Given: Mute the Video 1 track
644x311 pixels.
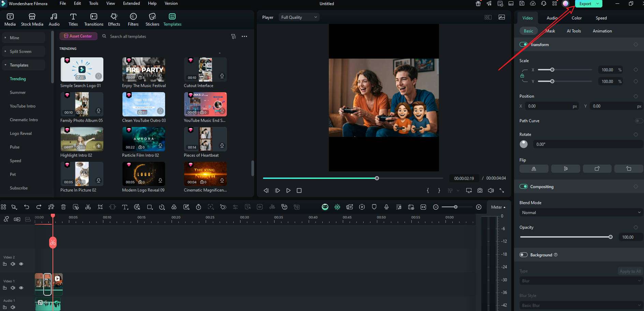Looking at the screenshot, I should pyautogui.click(x=13, y=288).
